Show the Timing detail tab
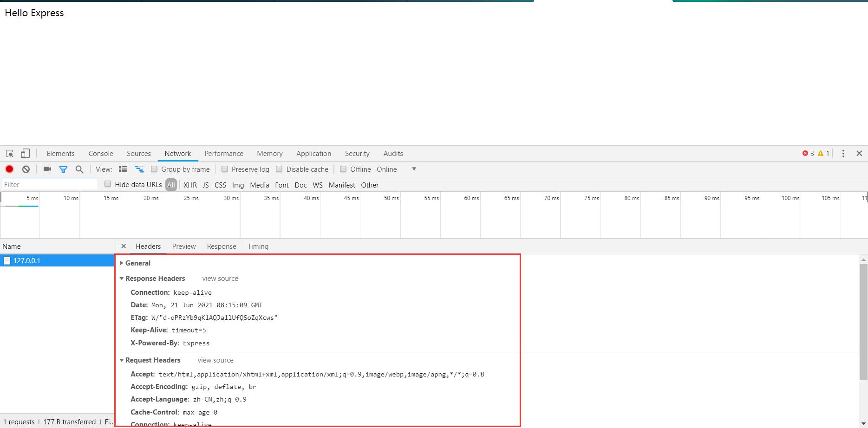Image resolution: width=868 pixels, height=428 pixels. [258, 246]
